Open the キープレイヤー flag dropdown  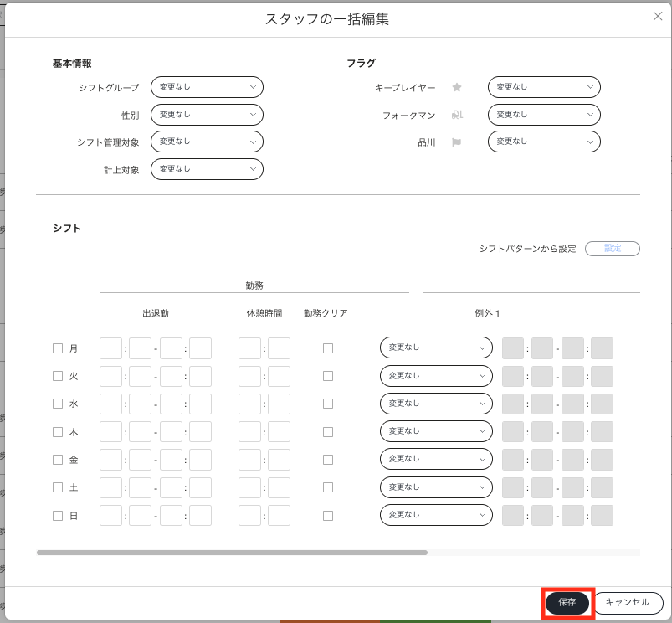544,87
